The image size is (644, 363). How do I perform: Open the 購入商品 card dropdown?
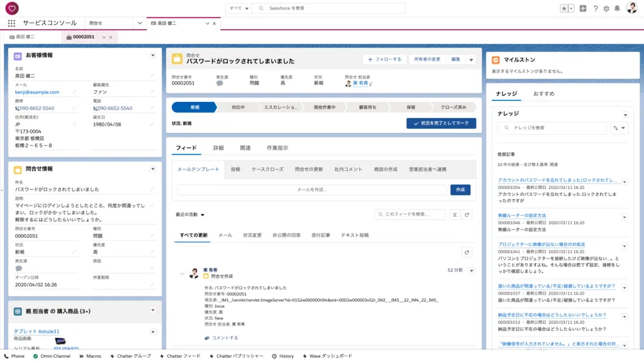153,310
